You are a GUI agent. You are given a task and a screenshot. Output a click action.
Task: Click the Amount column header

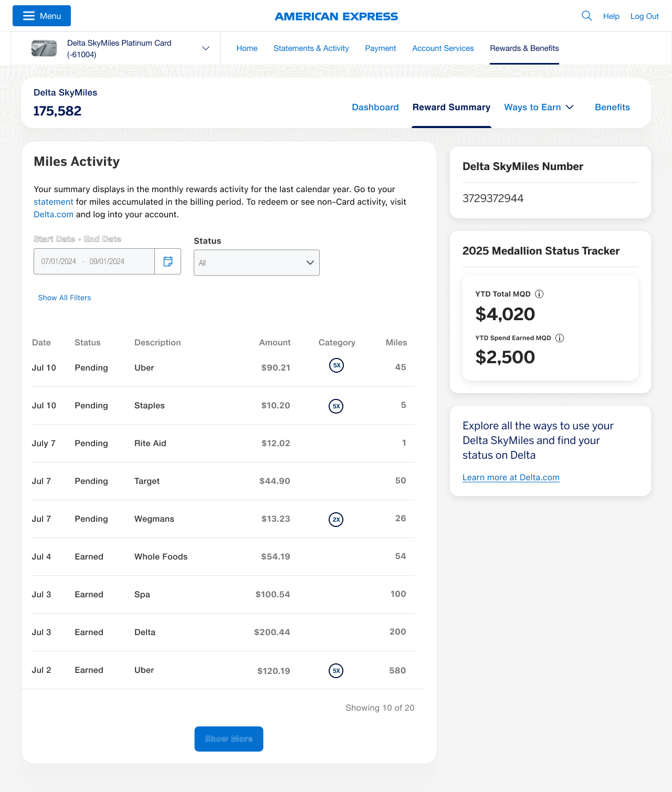[275, 343]
